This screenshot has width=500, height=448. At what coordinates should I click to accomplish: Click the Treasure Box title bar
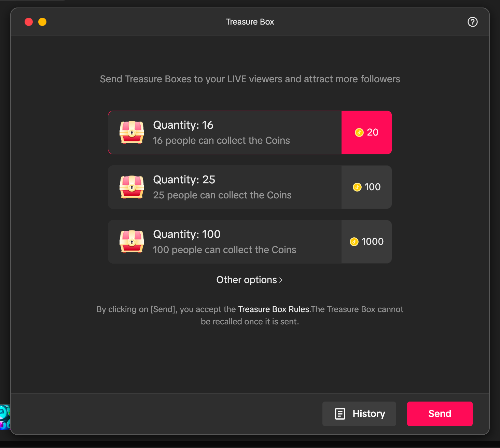(x=250, y=22)
